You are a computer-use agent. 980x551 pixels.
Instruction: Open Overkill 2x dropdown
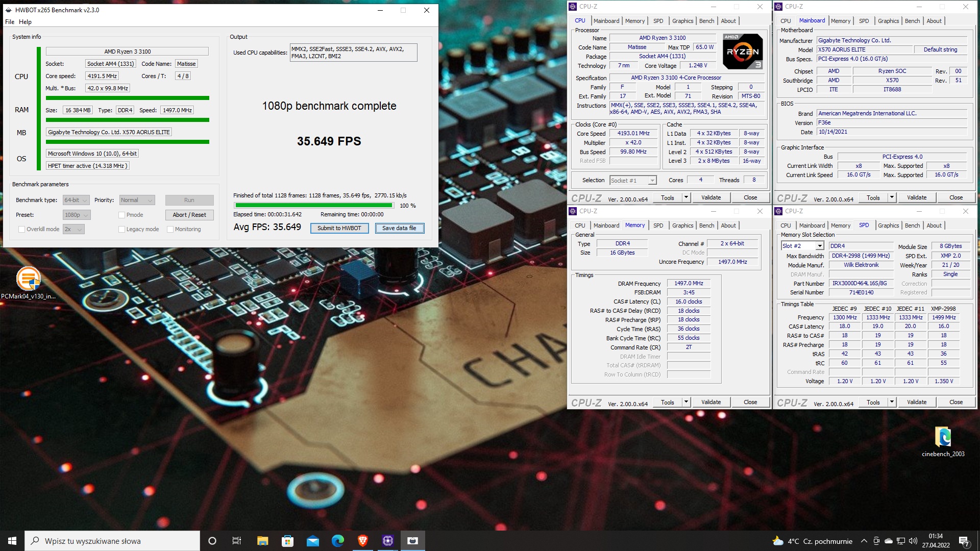[x=73, y=230]
